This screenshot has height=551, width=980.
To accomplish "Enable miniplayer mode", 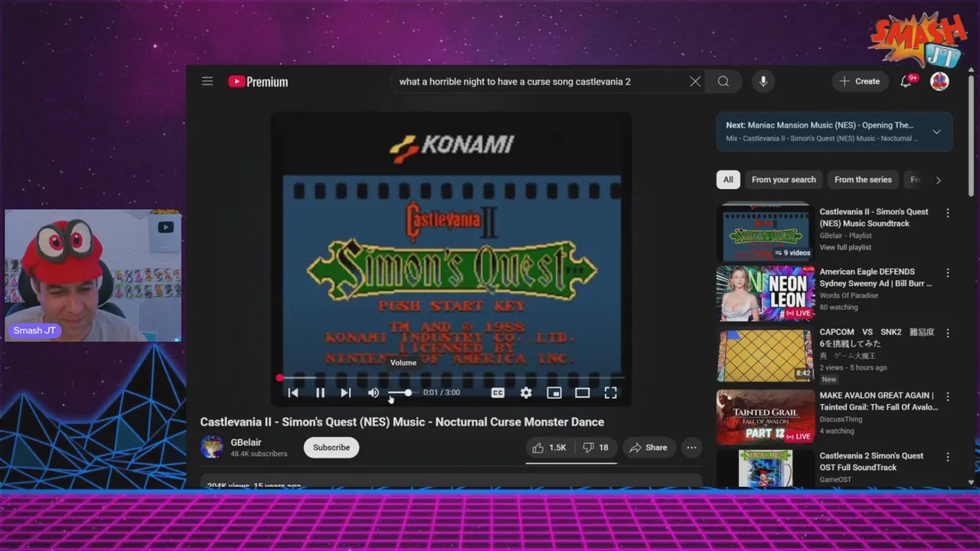I will (554, 393).
